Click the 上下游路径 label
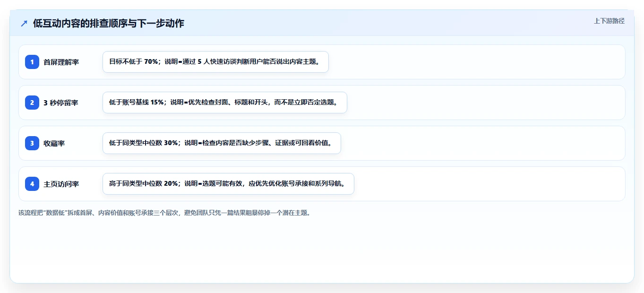 coord(609,21)
